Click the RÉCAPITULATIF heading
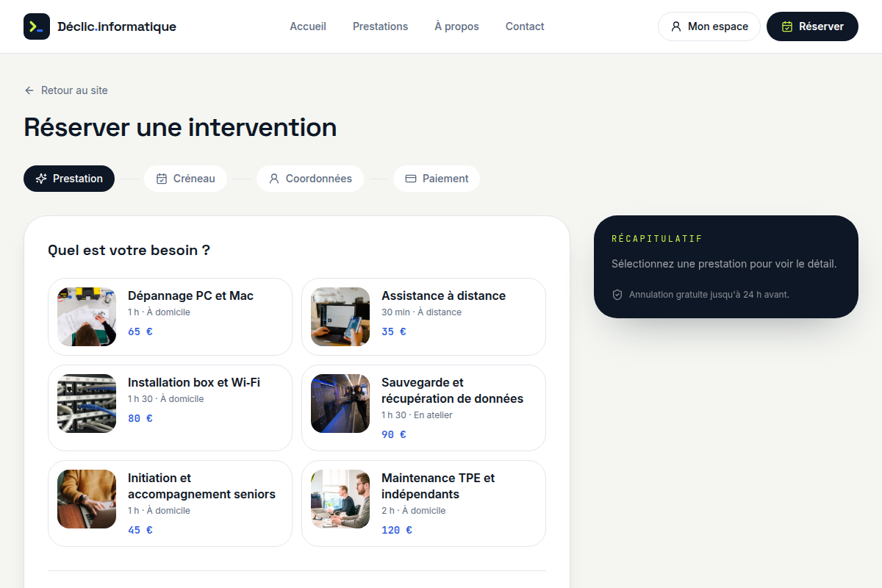This screenshot has height=588, width=882. click(657, 239)
